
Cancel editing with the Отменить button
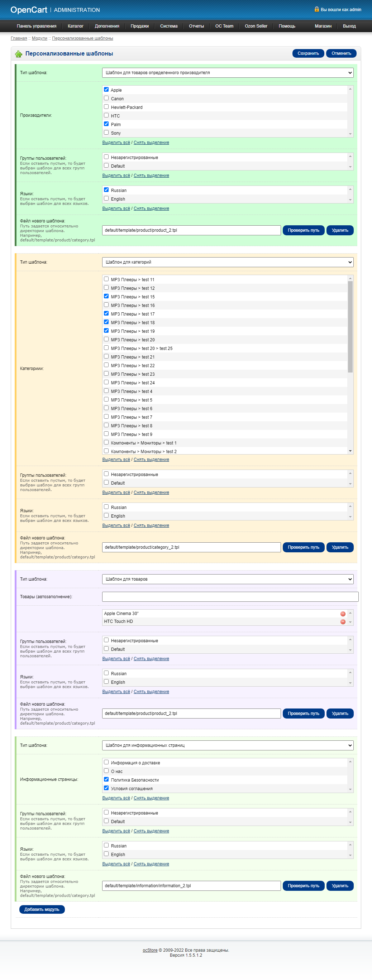point(341,54)
